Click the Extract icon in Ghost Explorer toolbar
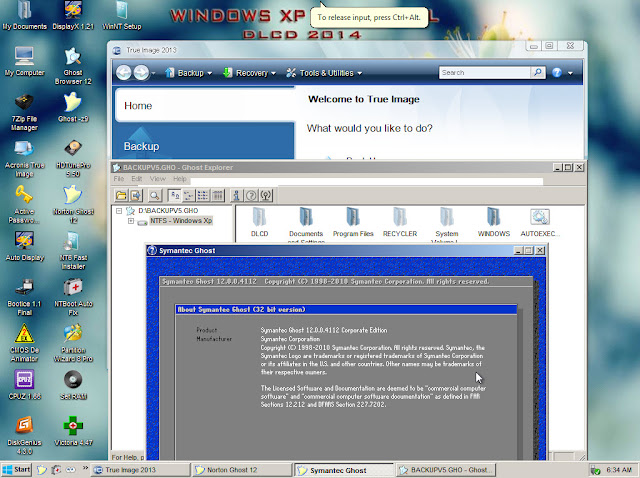The height and width of the screenshot is (478, 640). [136, 196]
